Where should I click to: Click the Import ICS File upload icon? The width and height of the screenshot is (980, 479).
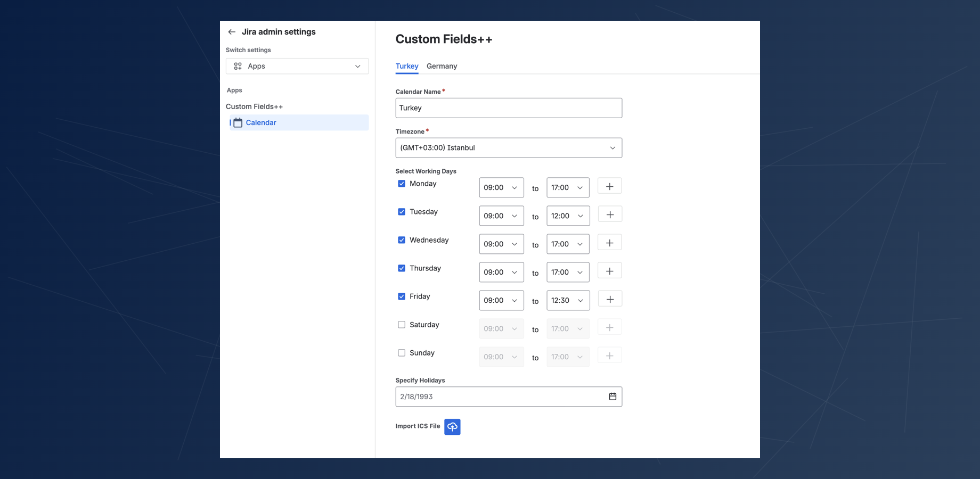(452, 427)
